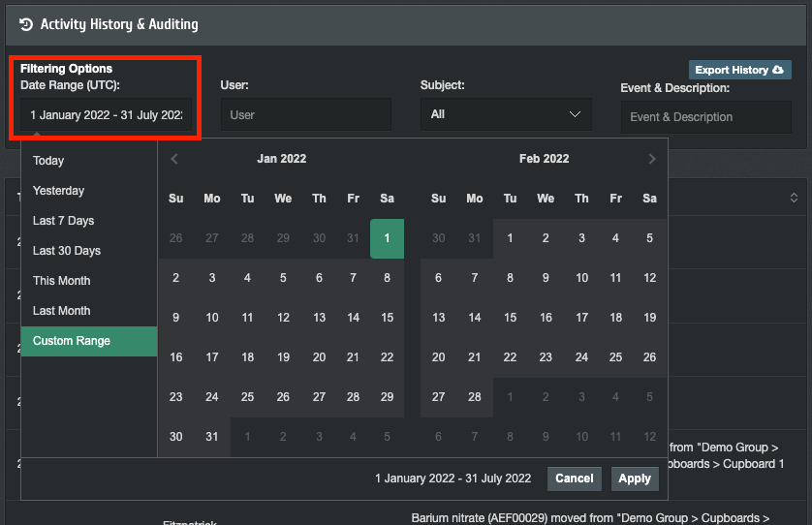Image resolution: width=812 pixels, height=525 pixels.
Task: Select February 9 in calendar
Action: pyautogui.click(x=546, y=278)
